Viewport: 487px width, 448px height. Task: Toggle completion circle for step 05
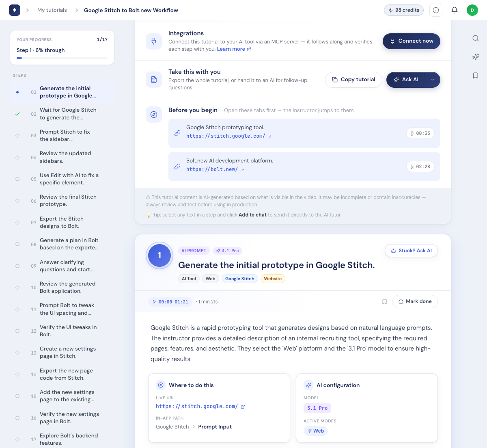17,179
